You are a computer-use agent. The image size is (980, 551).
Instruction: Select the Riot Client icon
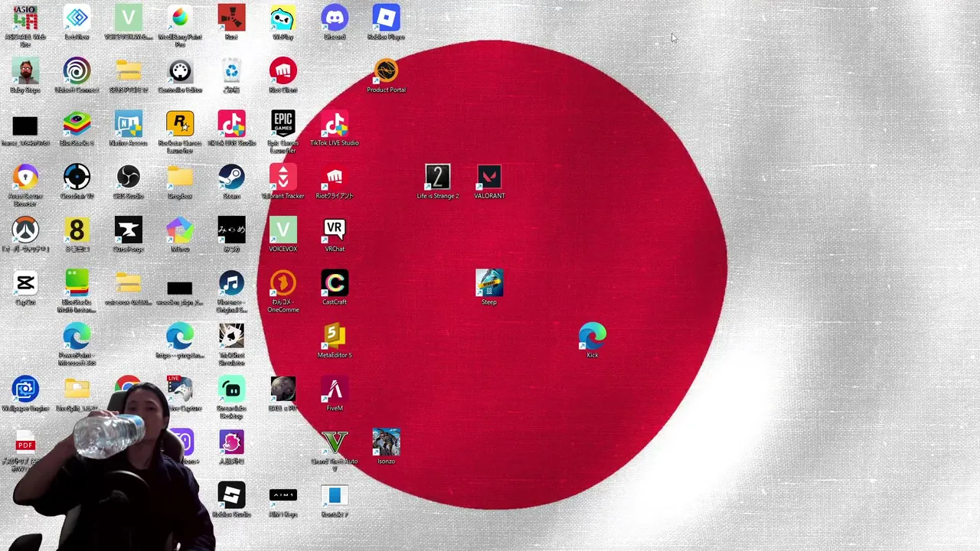click(283, 71)
